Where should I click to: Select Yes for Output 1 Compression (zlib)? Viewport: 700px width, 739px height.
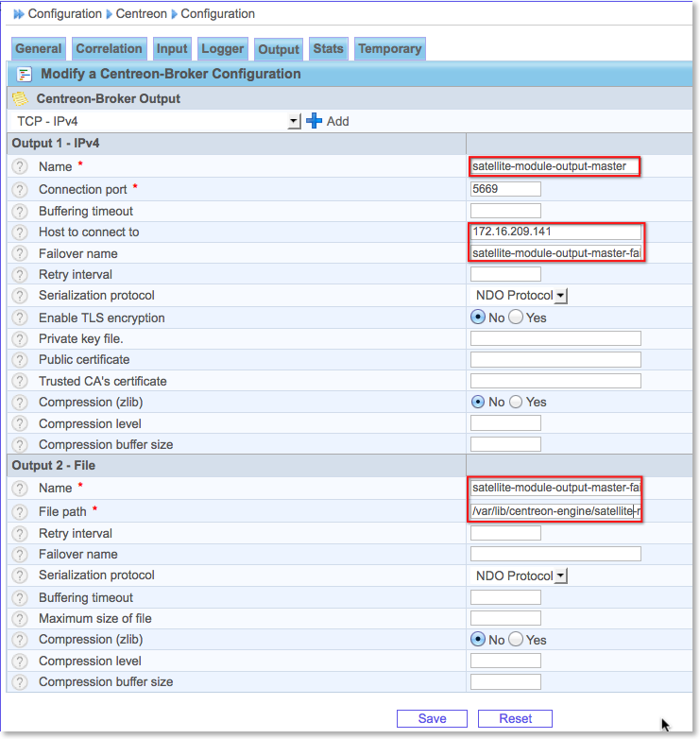(x=516, y=402)
